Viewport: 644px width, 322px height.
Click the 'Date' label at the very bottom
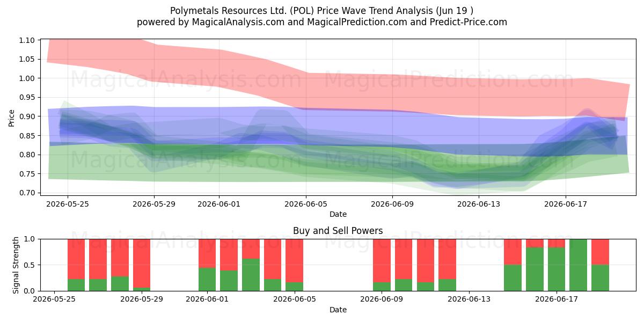click(338, 310)
